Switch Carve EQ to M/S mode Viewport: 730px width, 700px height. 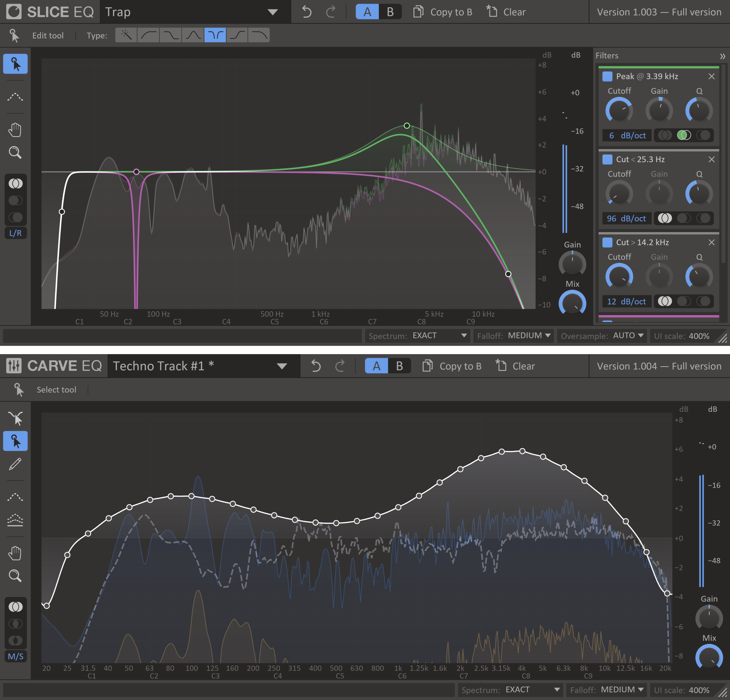tap(15, 656)
